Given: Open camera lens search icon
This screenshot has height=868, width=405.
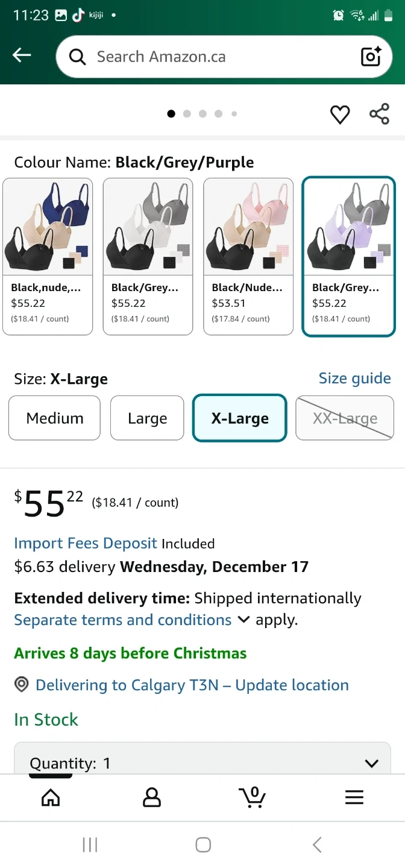Looking at the screenshot, I should coord(371,57).
